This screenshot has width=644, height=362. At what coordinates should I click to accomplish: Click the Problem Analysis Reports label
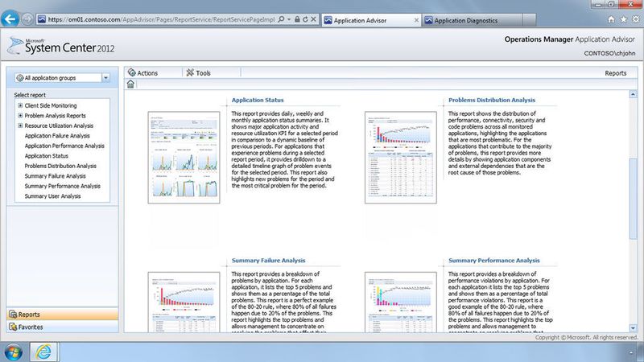point(55,116)
